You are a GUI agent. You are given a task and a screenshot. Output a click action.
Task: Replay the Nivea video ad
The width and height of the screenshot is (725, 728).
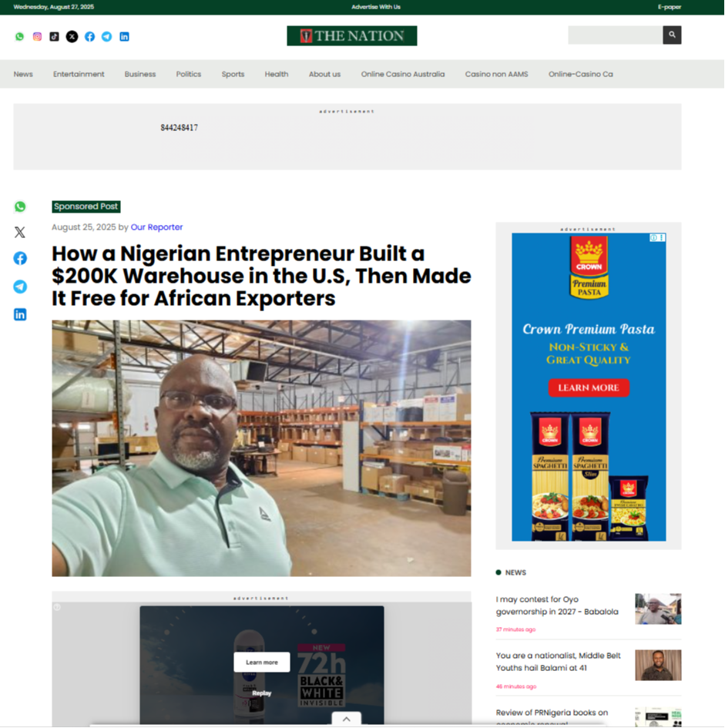coord(262,693)
